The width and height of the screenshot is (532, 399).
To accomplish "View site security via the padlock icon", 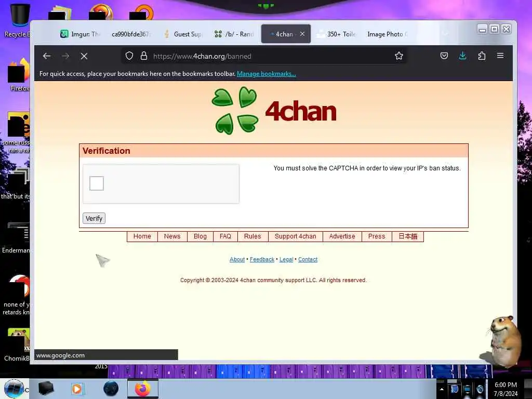I will [x=144, y=56].
